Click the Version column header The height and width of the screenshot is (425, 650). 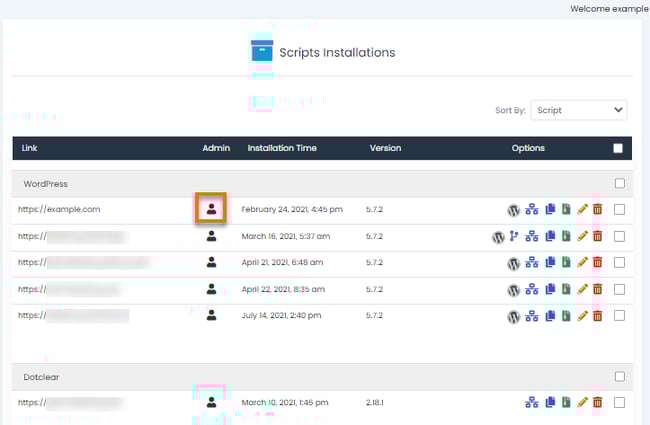coord(385,148)
